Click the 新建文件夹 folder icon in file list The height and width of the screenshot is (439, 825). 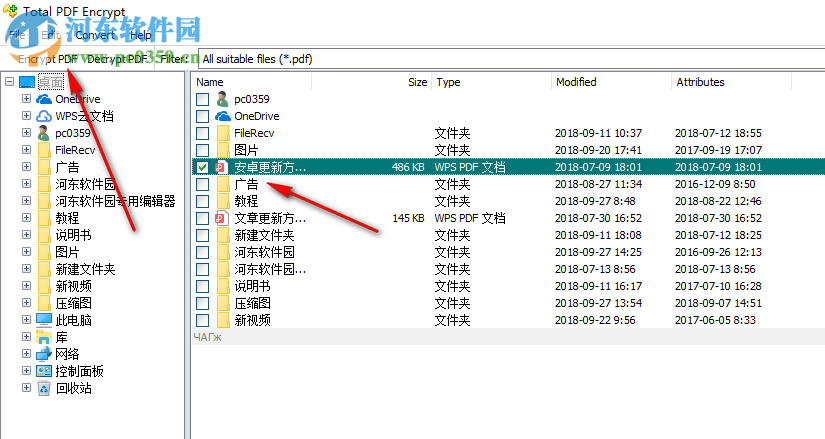223,235
